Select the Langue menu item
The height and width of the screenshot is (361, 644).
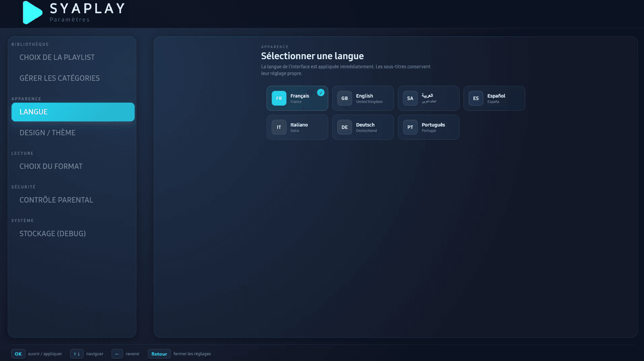click(73, 112)
